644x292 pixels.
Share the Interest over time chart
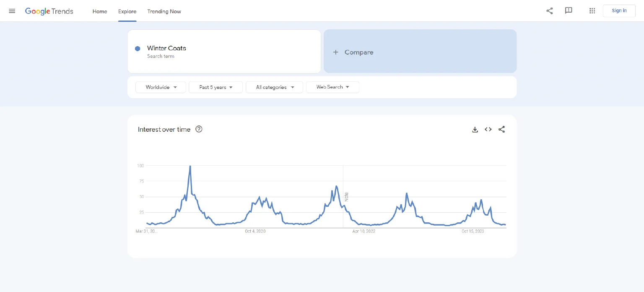tap(501, 130)
